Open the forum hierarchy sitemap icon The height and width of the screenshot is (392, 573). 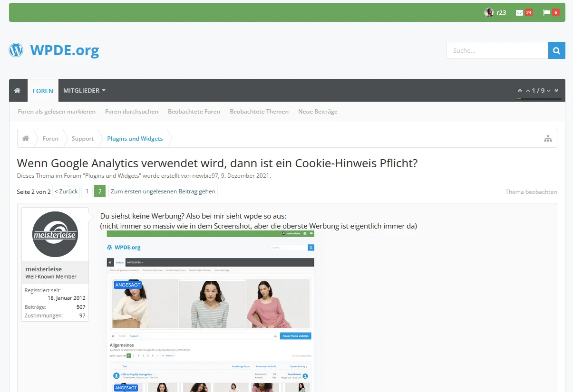(548, 139)
